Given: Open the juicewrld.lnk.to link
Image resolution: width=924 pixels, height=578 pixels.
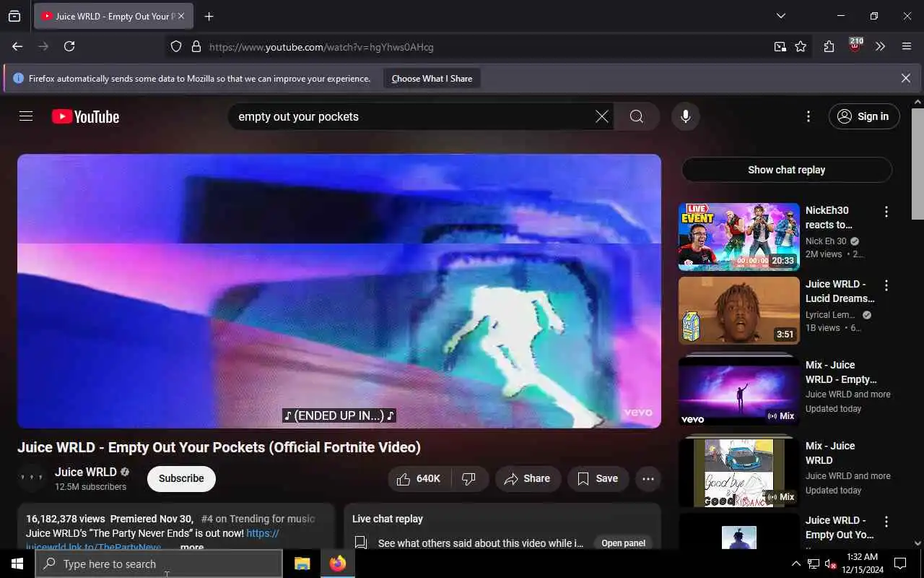Looking at the screenshot, I should 93,547.
